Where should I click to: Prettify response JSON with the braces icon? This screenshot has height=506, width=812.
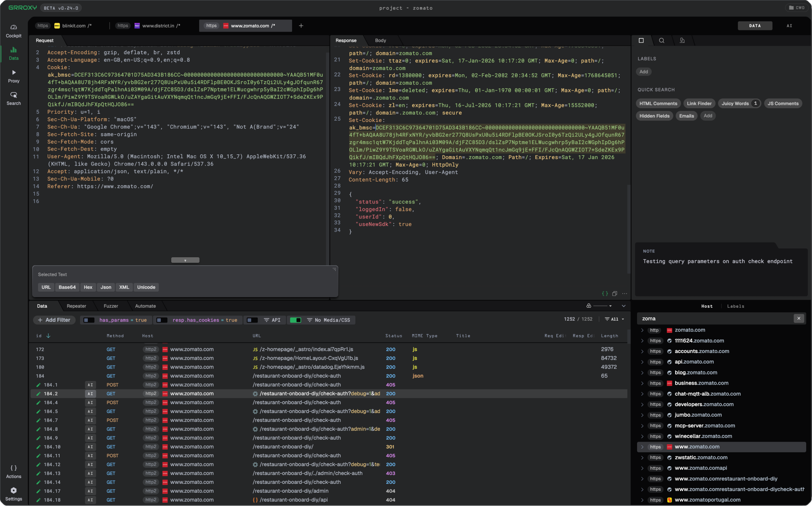point(605,293)
